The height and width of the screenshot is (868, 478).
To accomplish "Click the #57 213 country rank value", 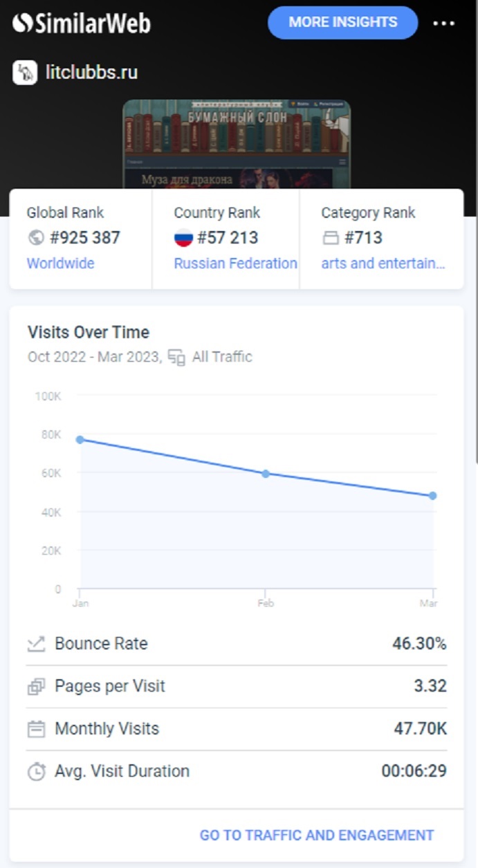I will coord(228,238).
